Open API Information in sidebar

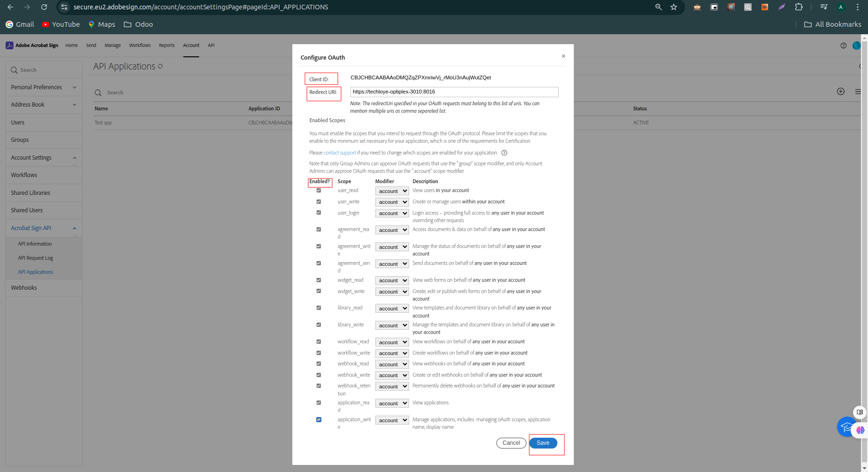35,244
